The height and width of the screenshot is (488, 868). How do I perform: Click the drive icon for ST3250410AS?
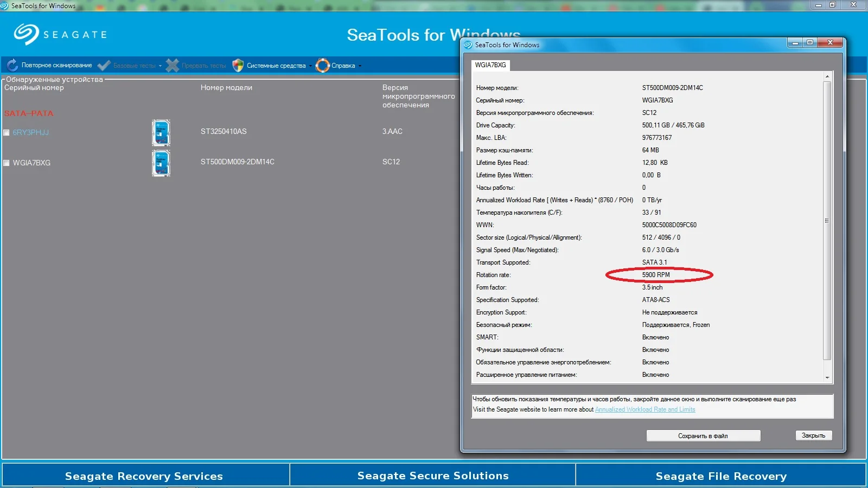tap(161, 133)
